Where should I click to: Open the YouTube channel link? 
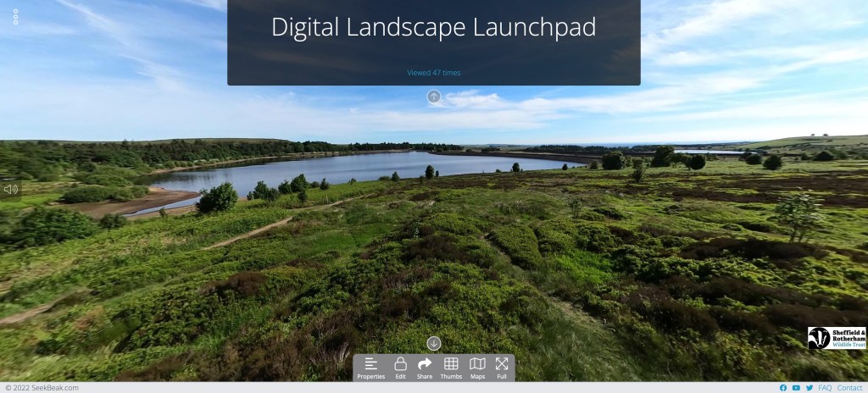tap(796, 388)
